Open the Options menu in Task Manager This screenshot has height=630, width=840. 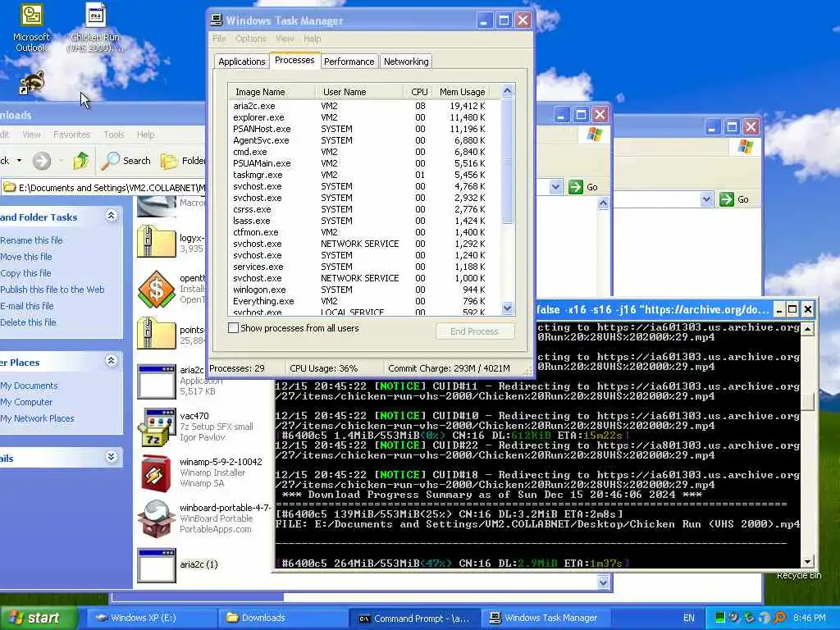tap(251, 39)
